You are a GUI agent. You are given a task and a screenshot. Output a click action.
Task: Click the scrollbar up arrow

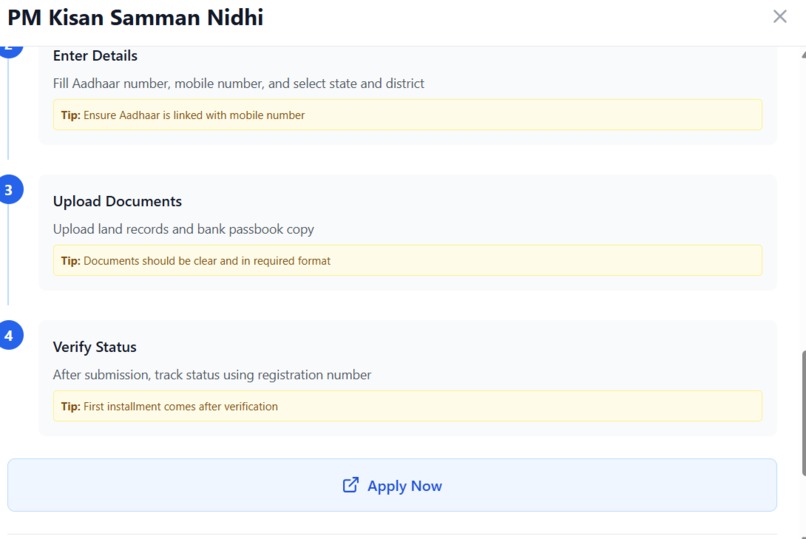(x=803, y=54)
